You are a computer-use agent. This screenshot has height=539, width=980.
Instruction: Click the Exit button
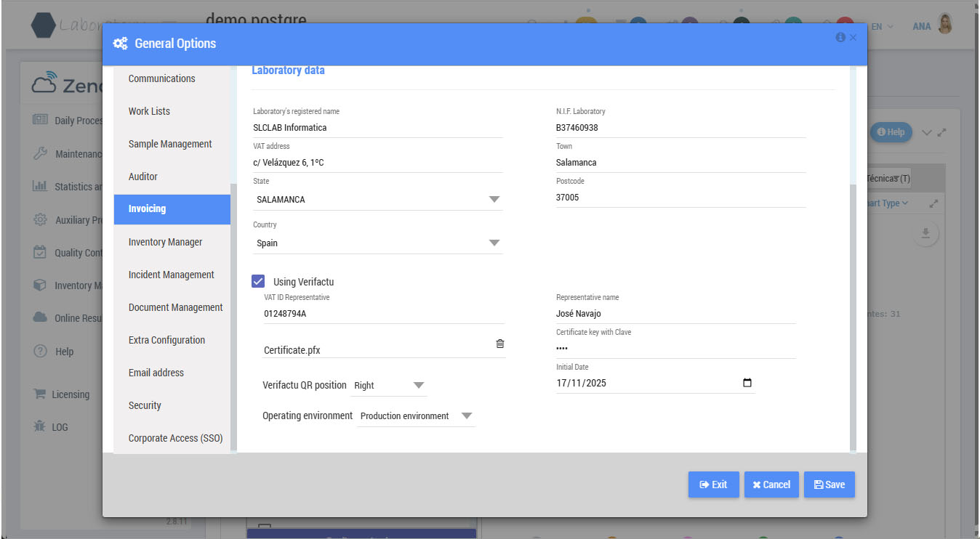[x=714, y=485]
